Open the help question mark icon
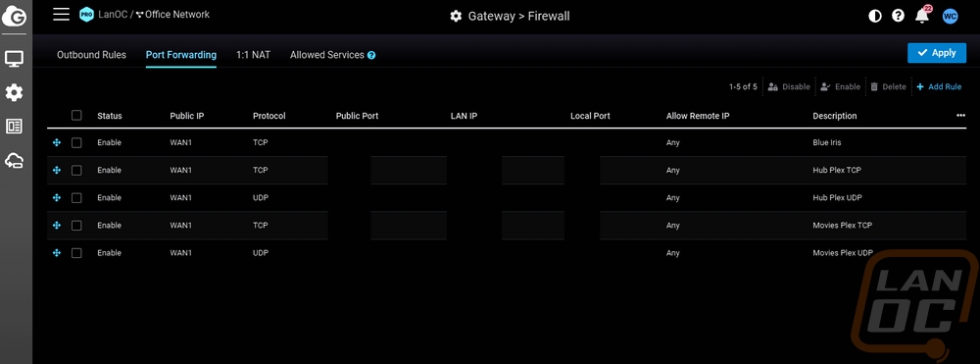This screenshot has height=364, width=980. pos(898,17)
